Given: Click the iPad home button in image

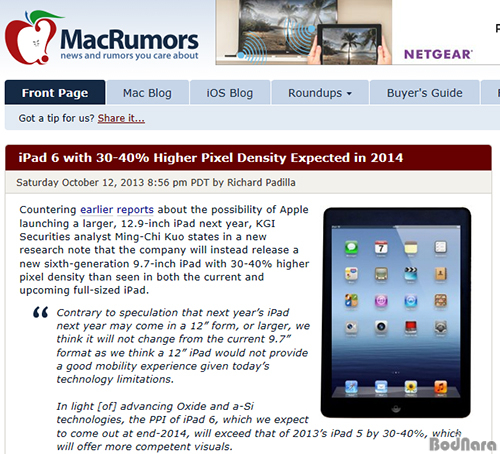Looking at the screenshot, I should (x=396, y=408).
